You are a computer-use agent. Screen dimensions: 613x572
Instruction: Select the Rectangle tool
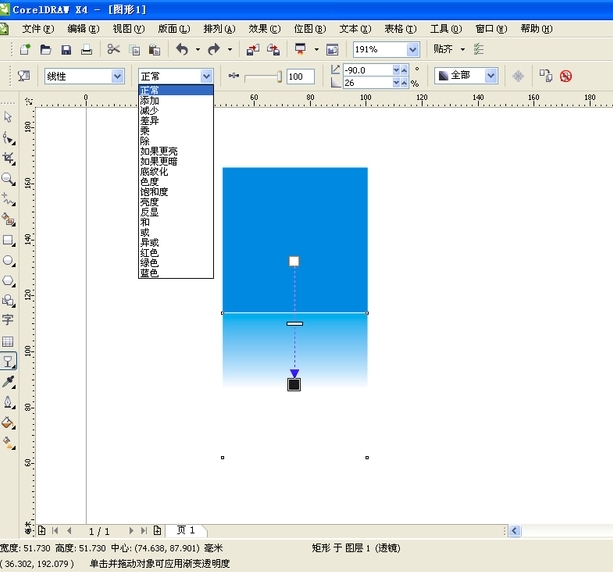8,240
